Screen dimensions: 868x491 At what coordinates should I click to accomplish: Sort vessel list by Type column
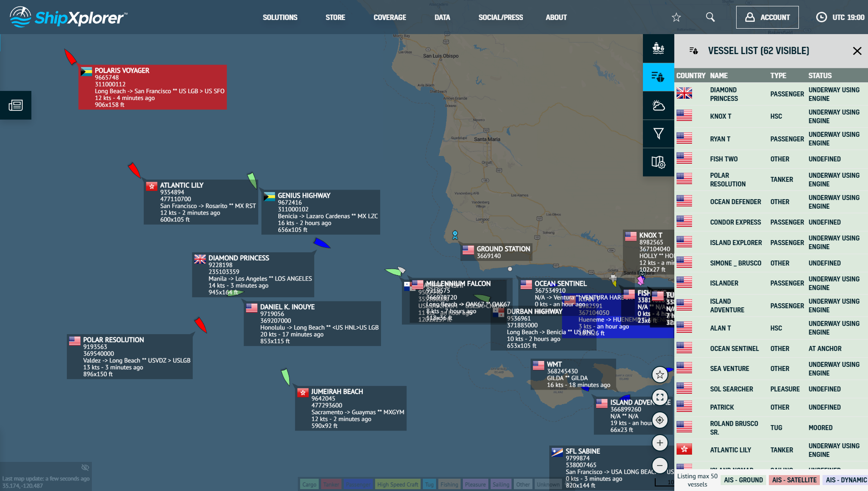778,75
